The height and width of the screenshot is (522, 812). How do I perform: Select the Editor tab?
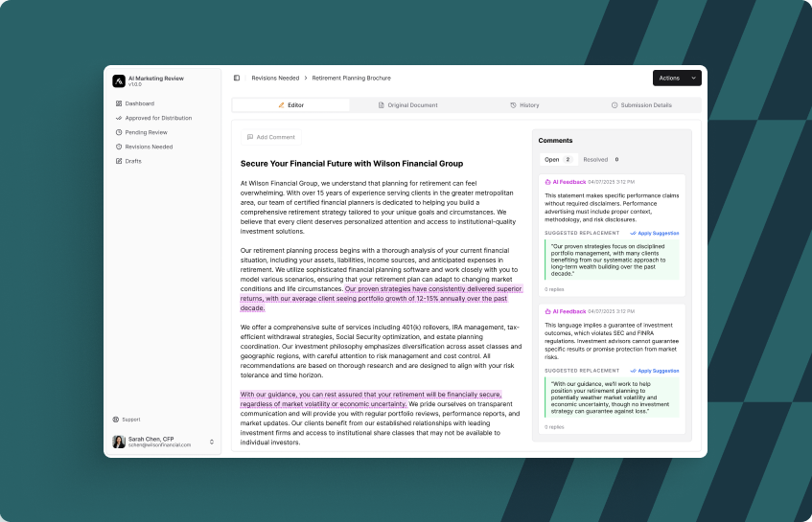point(290,105)
